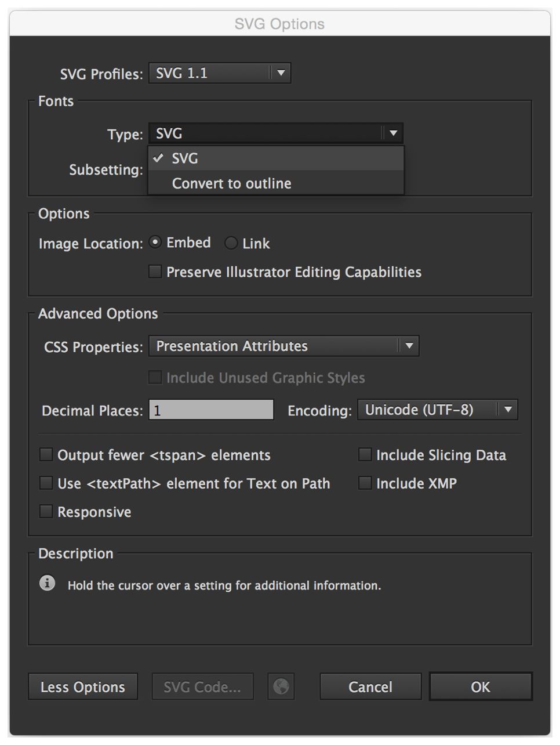The width and height of the screenshot is (560, 745).
Task: Enable Preserve Illustrator Editing Capabilities checkbox
Action: coord(155,272)
